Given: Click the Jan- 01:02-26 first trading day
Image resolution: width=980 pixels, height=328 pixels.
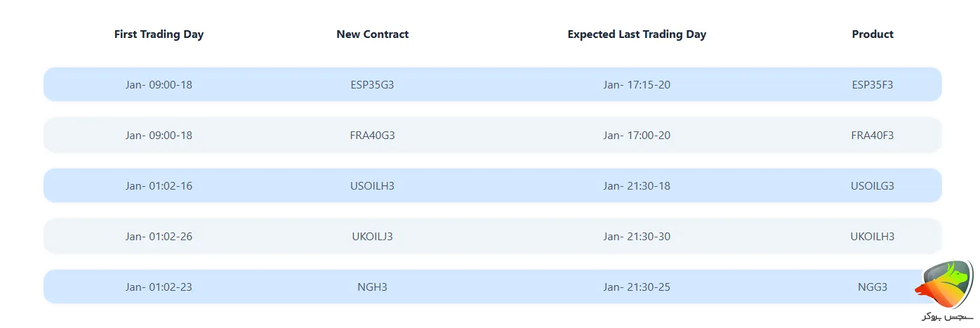Looking at the screenshot, I should pos(159,237).
